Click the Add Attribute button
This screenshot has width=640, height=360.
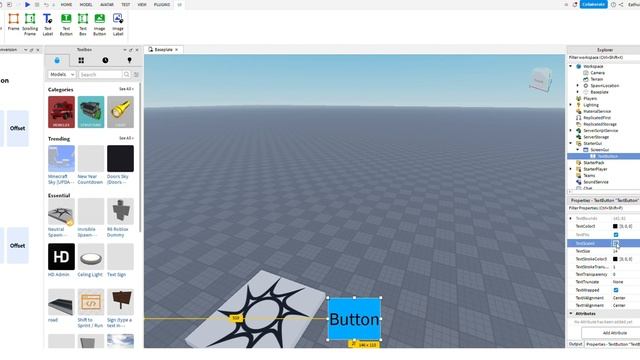pyautogui.click(x=615, y=333)
